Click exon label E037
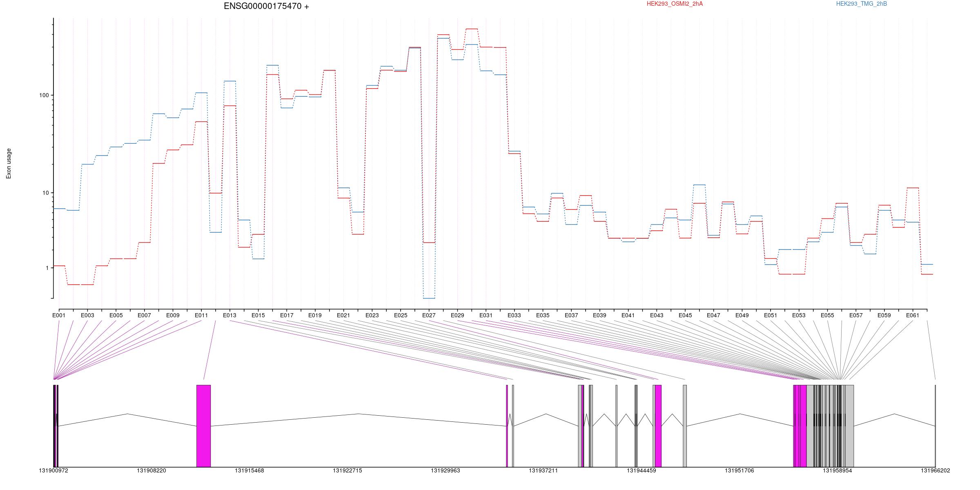Viewport: 980px width, 490px height. click(x=571, y=315)
